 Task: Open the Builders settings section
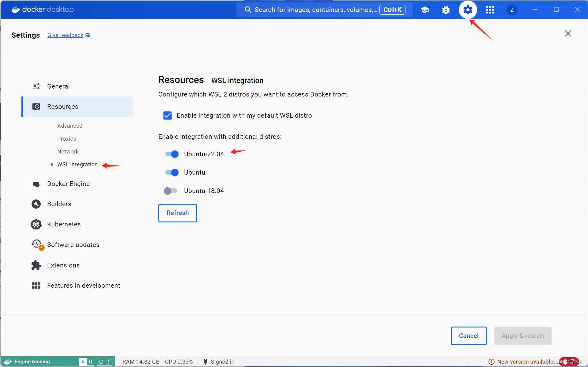(x=59, y=204)
